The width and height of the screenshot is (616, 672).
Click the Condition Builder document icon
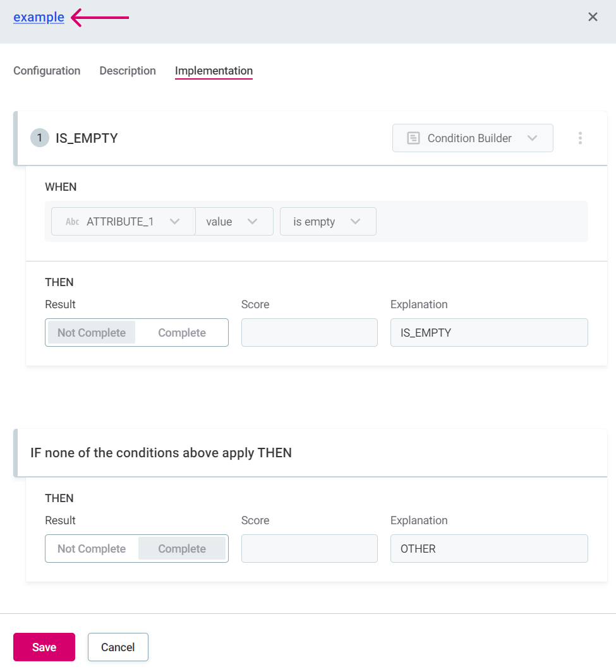[x=413, y=138]
